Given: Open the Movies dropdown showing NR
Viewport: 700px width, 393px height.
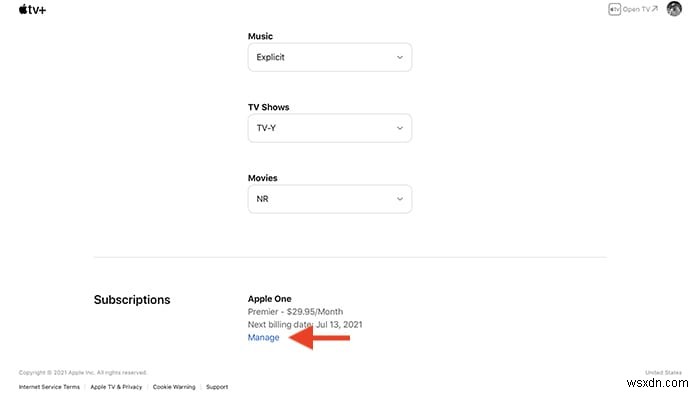Looking at the screenshot, I should [330, 199].
